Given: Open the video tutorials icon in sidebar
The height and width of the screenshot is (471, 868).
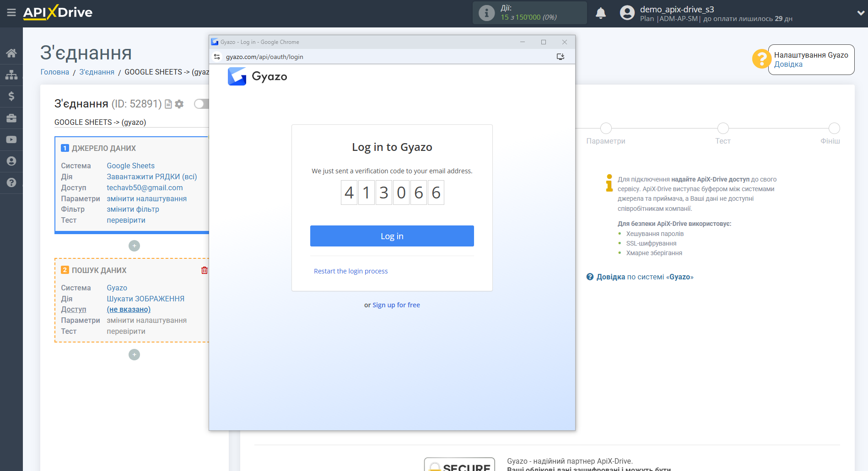Looking at the screenshot, I should 11,139.
